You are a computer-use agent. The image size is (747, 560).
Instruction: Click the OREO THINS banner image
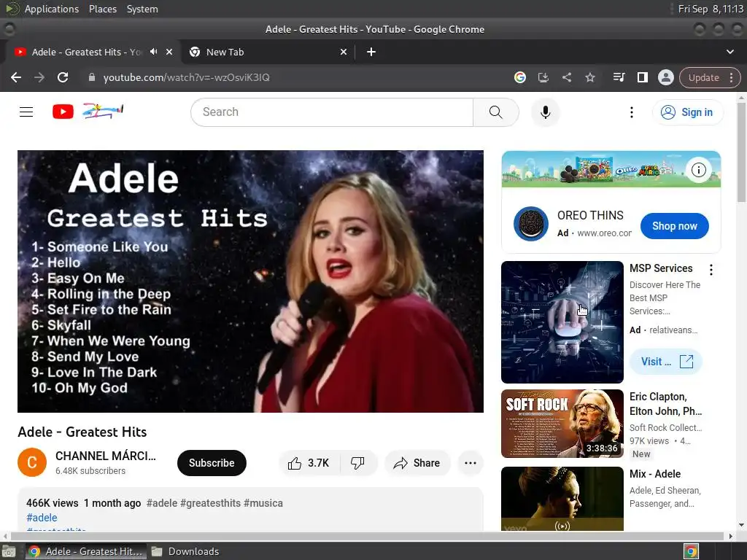point(611,169)
